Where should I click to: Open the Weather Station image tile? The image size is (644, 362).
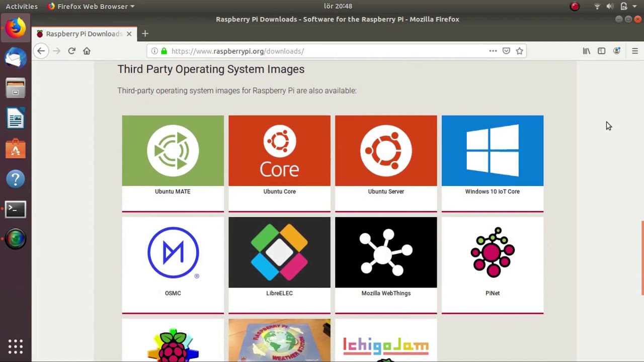(x=279, y=340)
